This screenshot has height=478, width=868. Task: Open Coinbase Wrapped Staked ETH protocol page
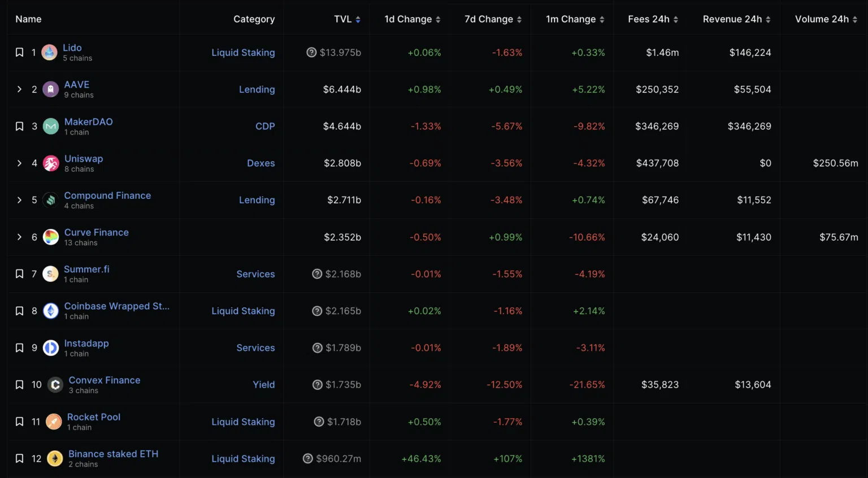117,306
